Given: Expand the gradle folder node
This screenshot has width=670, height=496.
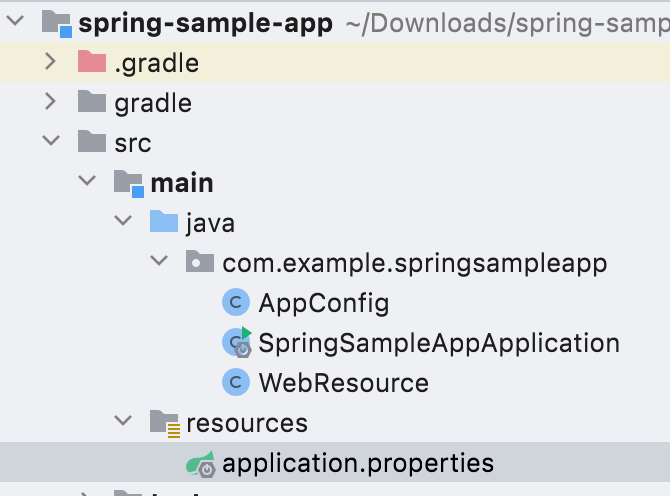Looking at the screenshot, I should click(51, 103).
